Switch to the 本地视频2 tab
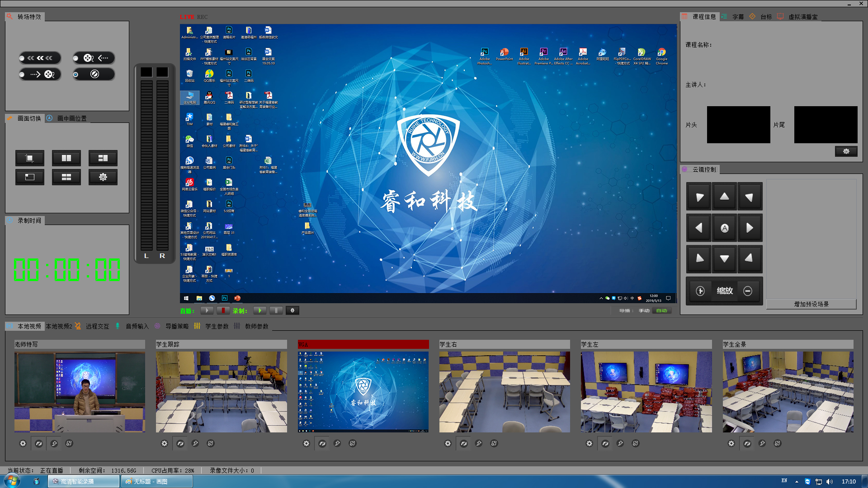The height and width of the screenshot is (488, 868). (59, 326)
